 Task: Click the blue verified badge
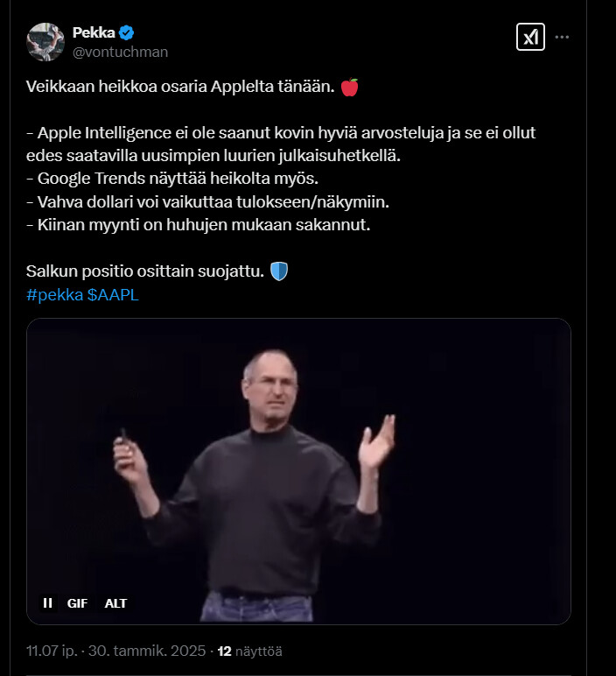tap(126, 32)
